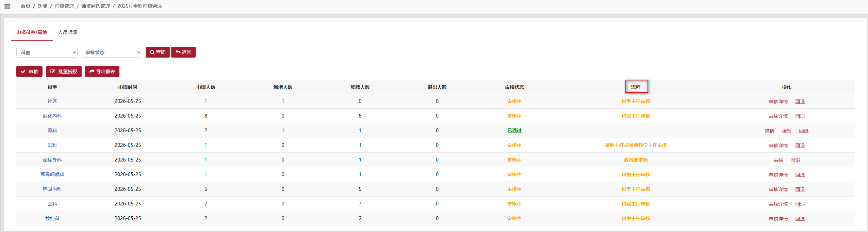868x232 pixels.
Task: Click 审核详情 in the 耳鼻咽喉科 row
Action: (779, 175)
